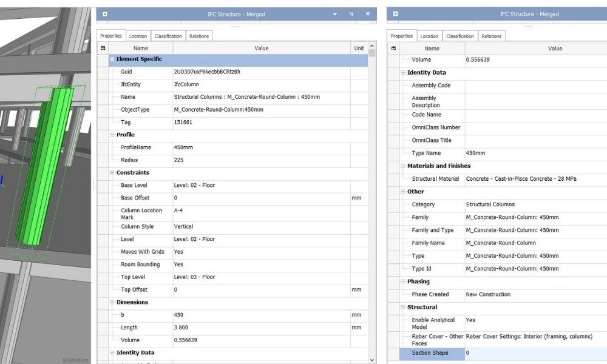Click the ObjectType property row
The height and width of the screenshot is (364, 607).
click(238, 109)
